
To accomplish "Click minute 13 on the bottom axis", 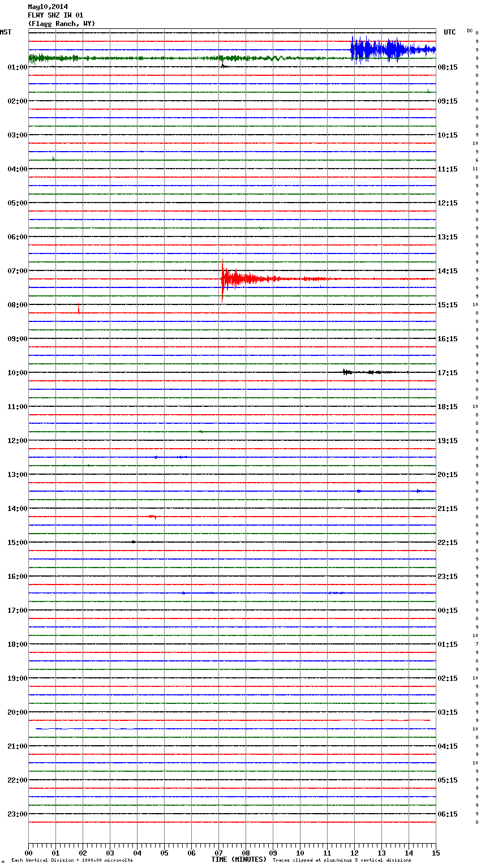I will click(x=381, y=853).
